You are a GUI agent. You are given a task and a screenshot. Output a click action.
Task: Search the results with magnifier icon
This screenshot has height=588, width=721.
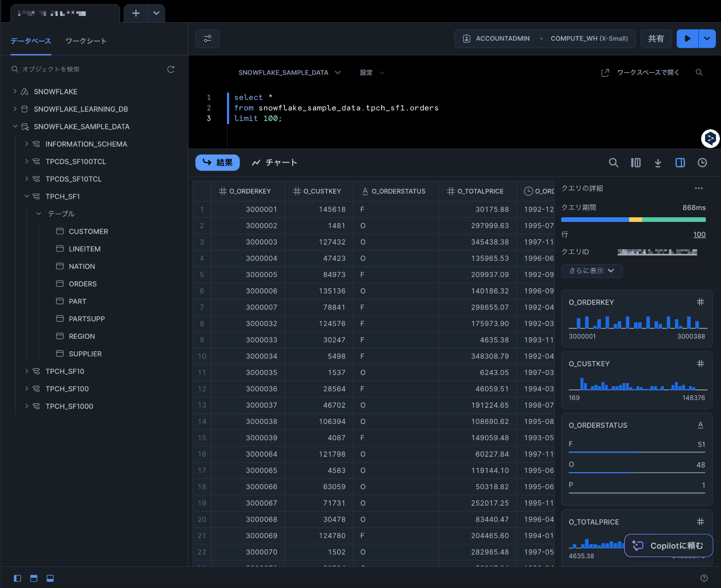click(x=613, y=163)
